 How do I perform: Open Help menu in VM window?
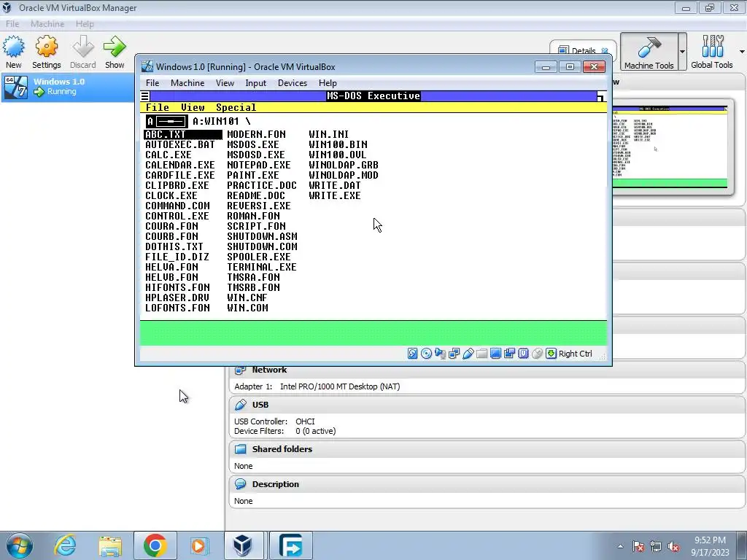(328, 83)
